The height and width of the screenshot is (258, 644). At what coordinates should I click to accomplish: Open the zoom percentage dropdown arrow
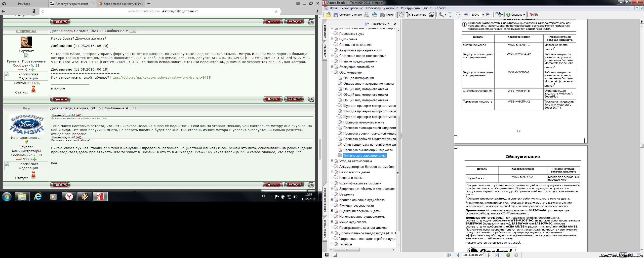483,15
